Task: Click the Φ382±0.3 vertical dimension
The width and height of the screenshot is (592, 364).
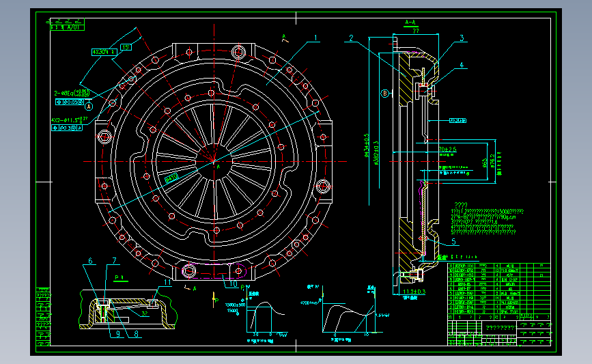Action: (376, 153)
